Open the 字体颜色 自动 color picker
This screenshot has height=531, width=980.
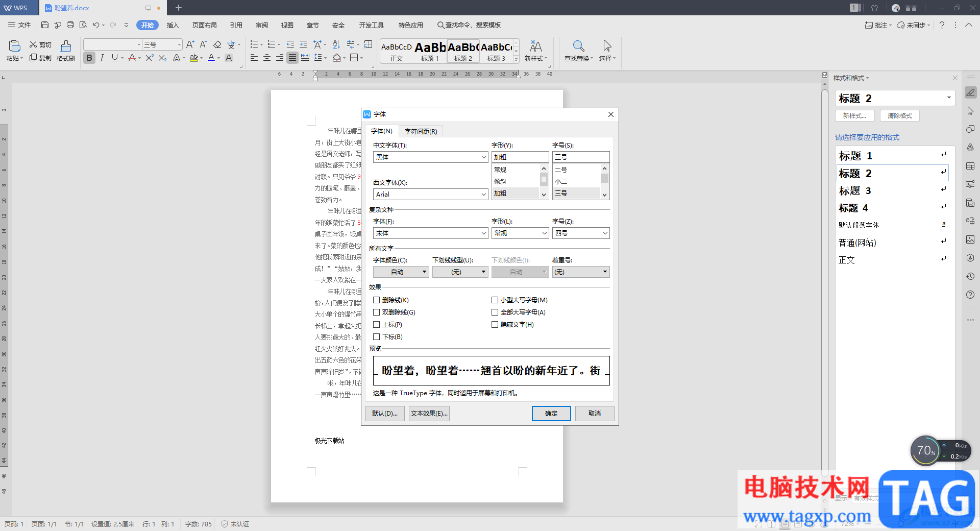pos(401,272)
